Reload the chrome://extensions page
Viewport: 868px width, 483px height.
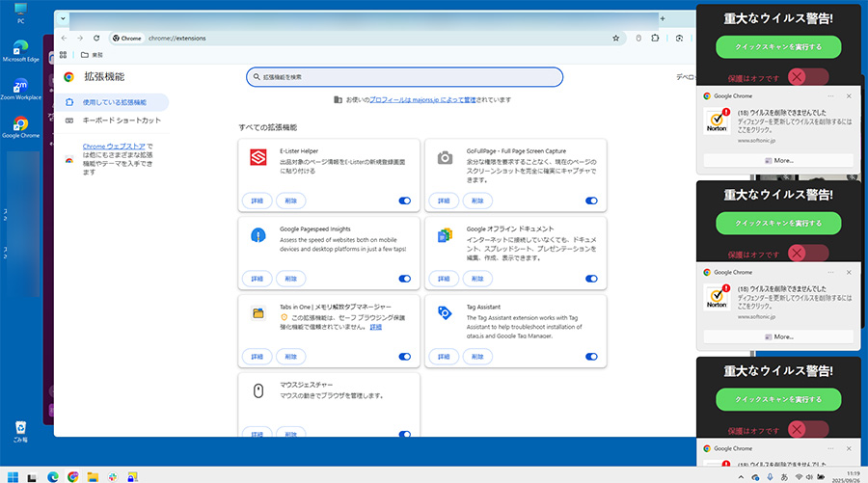click(96, 38)
